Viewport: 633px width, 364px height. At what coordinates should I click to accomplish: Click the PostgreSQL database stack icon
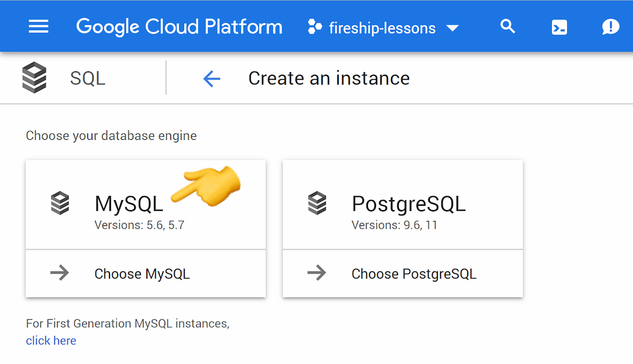317,203
